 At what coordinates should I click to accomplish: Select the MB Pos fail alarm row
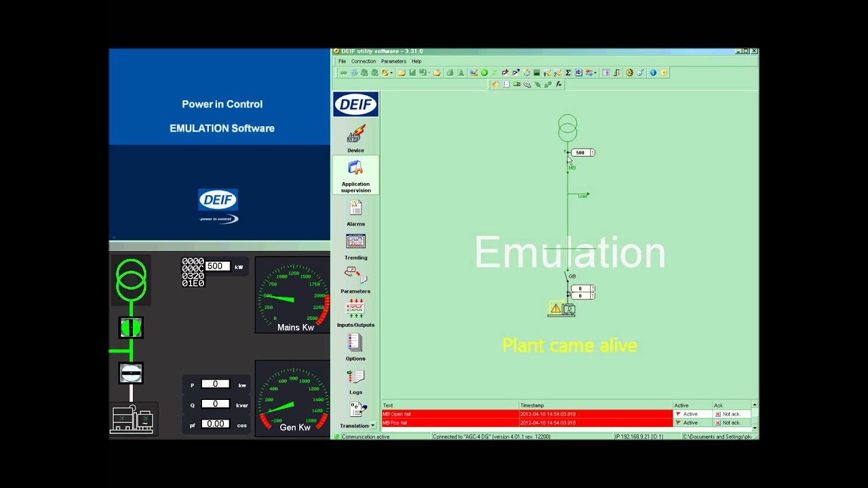pyautogui.click(x=527, y=423)
